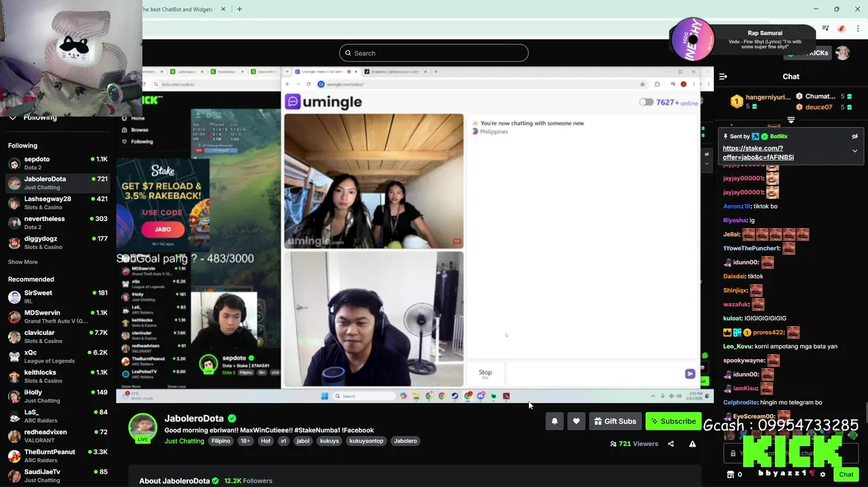Image resolution: width=868 pixels, height=488 pixels.
Task: Open keithlocks recommended channel
Action: pos(58,376)
